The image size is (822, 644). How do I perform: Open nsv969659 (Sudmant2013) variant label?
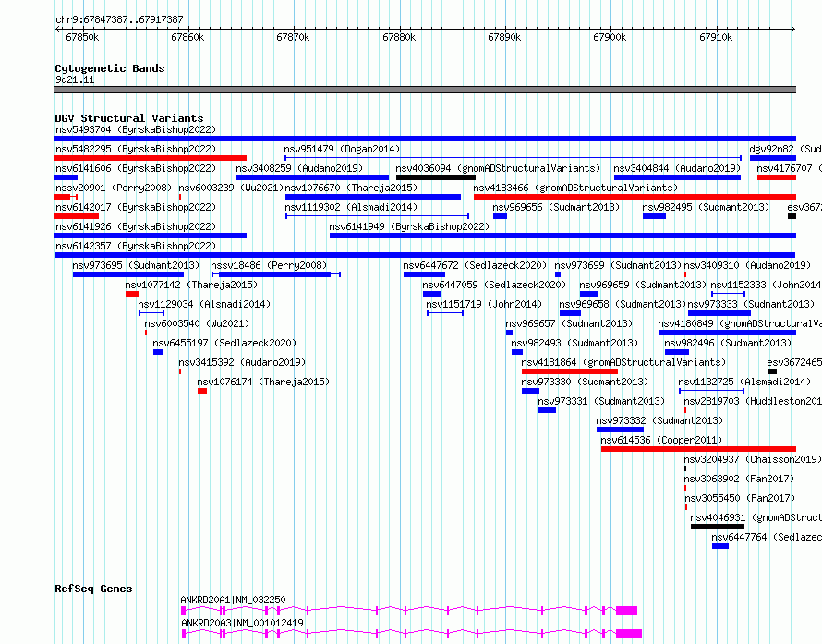643,285
